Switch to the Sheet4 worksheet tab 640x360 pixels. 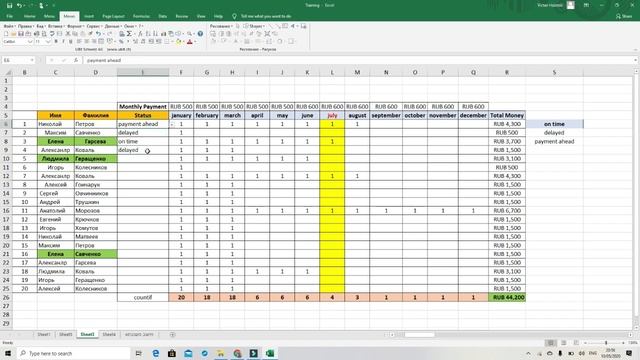pos(109,334)
